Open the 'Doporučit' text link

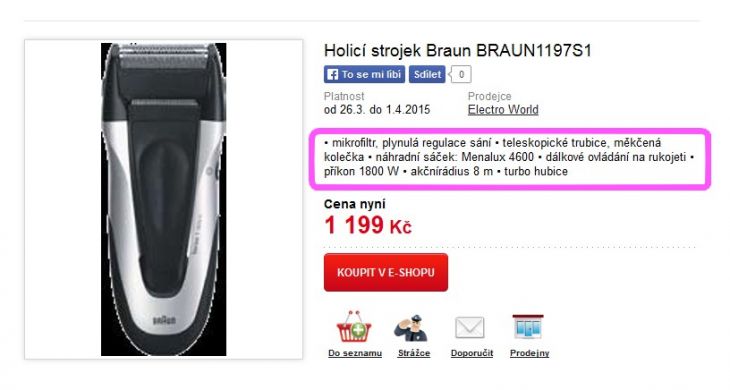click(x=472, y=353)
